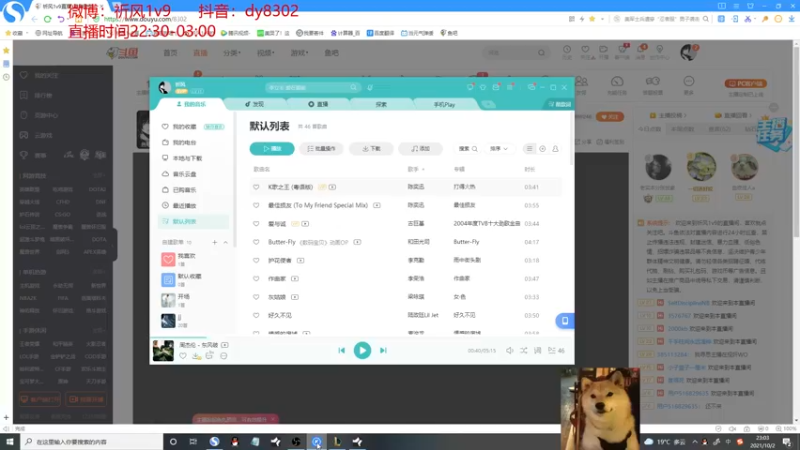The width and height of the screenshot is (800, 450).
Task: Click the user avatar in KuGou's header
Action: click(164, 87)
